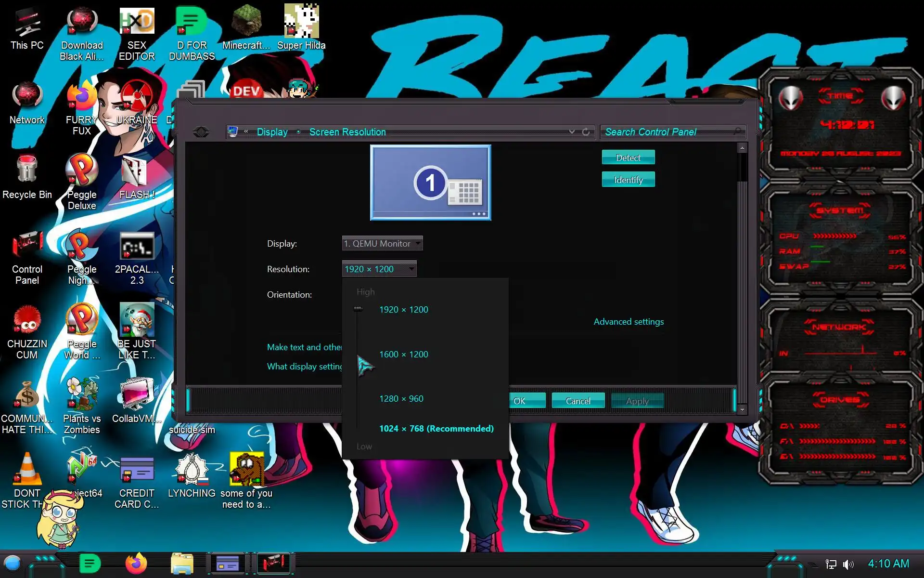Viewport: 924px width, 578px height.
Task: Choose 1024 × 768 recommended resolution
Action: (x=436, y=429)
